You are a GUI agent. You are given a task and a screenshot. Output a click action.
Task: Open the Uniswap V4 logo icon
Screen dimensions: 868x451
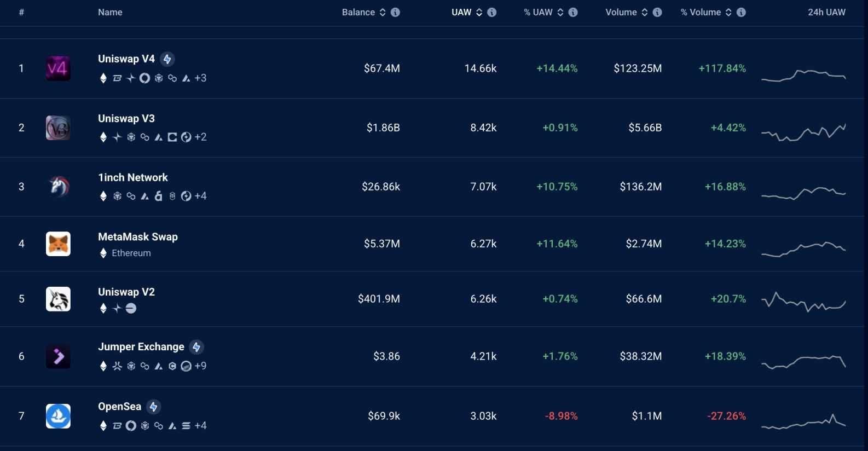(x=58, y=68)
